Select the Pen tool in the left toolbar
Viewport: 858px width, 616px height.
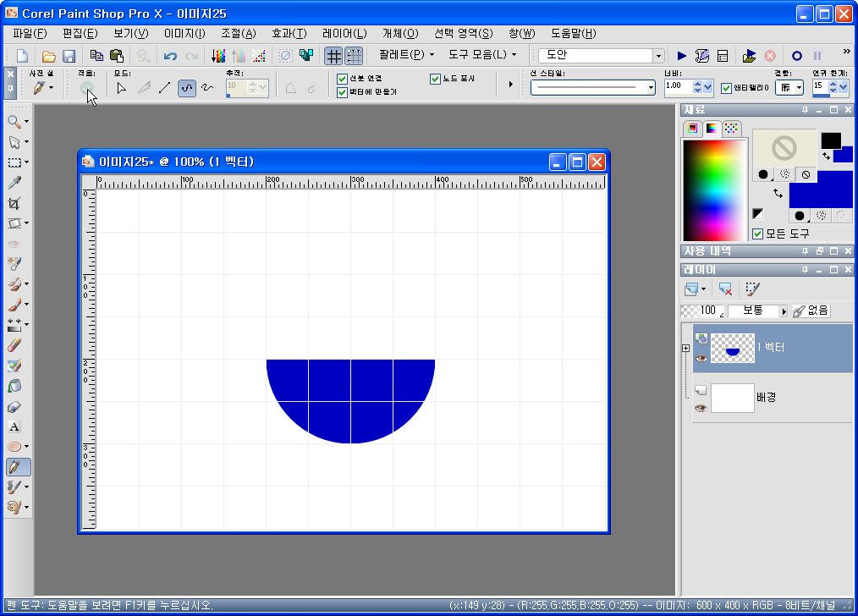coord(18,467)
